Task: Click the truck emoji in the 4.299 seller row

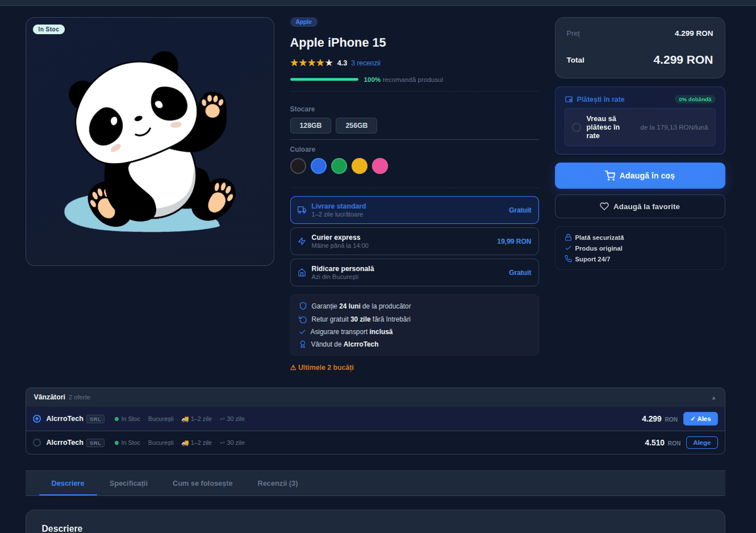Action: pos(185,419)
